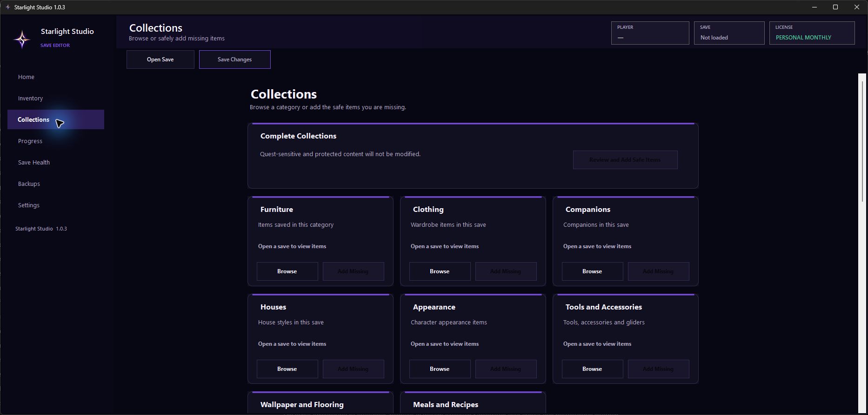
Task: Browse the Houses collection
Action: click(287, 369)
